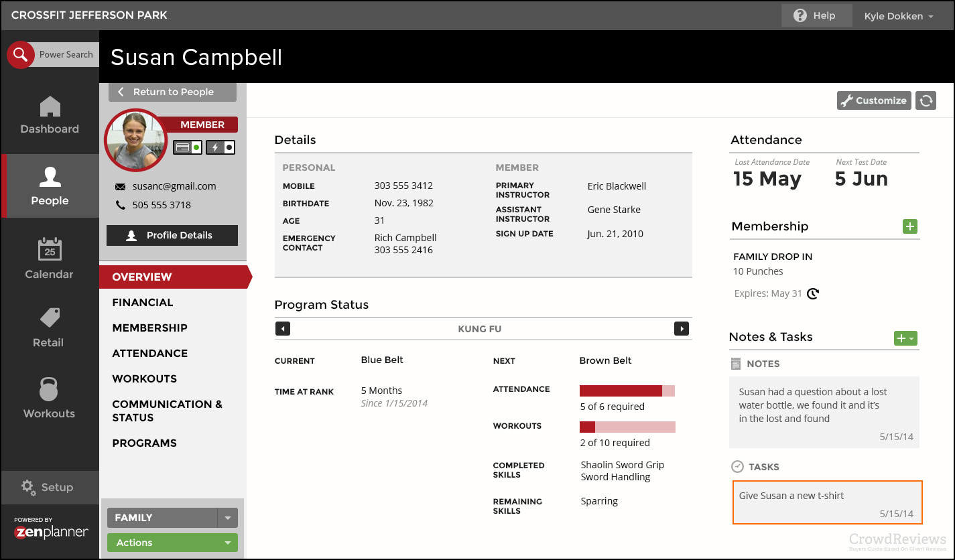Screen dimensions: 955x560
Task: Toggle the lightning bolt status indicator
Action: (x=220, y=147)
